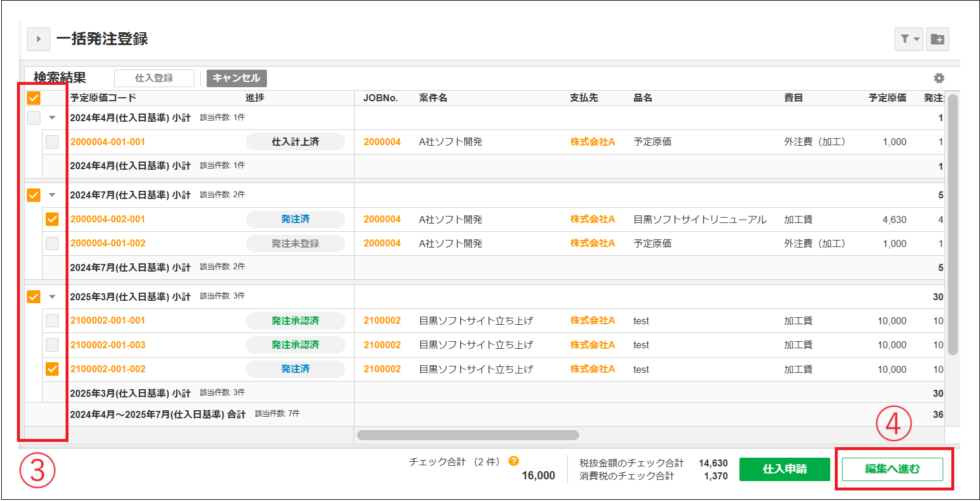Open the filter funnel icon menu
Screen dimensions: 980x501
pyautogui.click(x=908, y=39)
